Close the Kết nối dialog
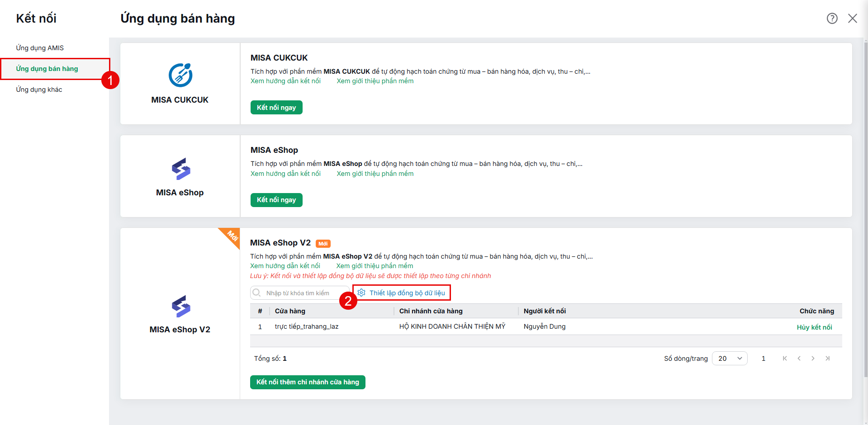 (x=853, y=19)
